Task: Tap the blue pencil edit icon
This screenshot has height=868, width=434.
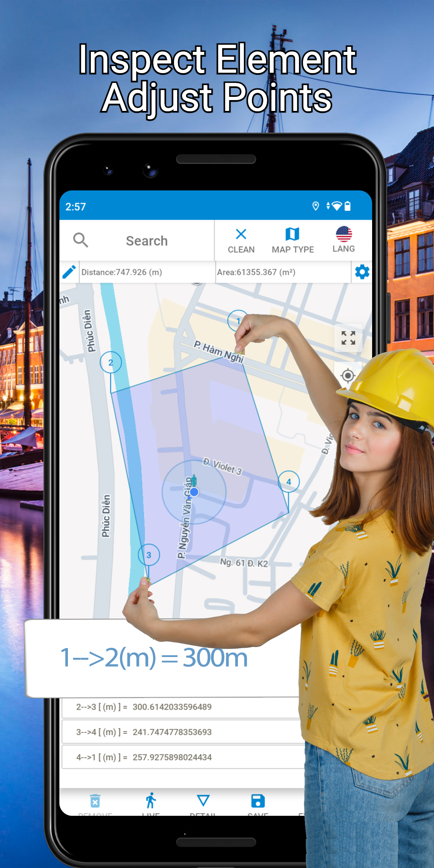Action: click(69, 272)
